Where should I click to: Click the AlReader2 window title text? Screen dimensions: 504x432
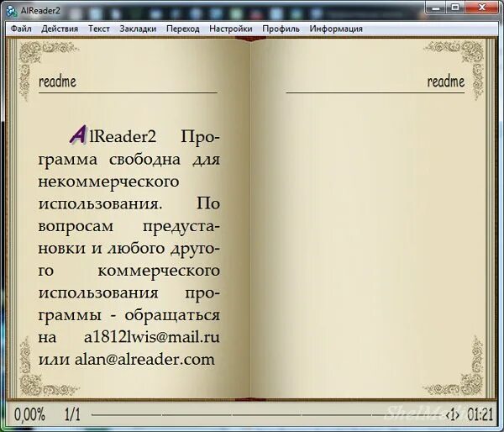click(40, 11)
